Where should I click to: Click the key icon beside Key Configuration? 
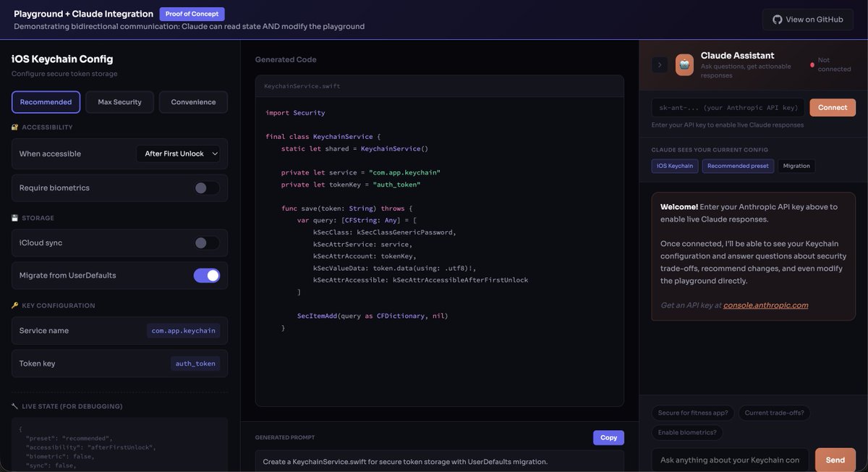pos(15,305)
